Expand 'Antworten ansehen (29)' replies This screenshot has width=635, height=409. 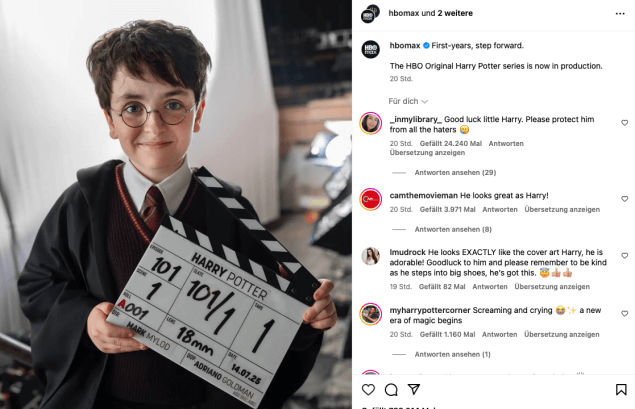(x=455, y=173)
